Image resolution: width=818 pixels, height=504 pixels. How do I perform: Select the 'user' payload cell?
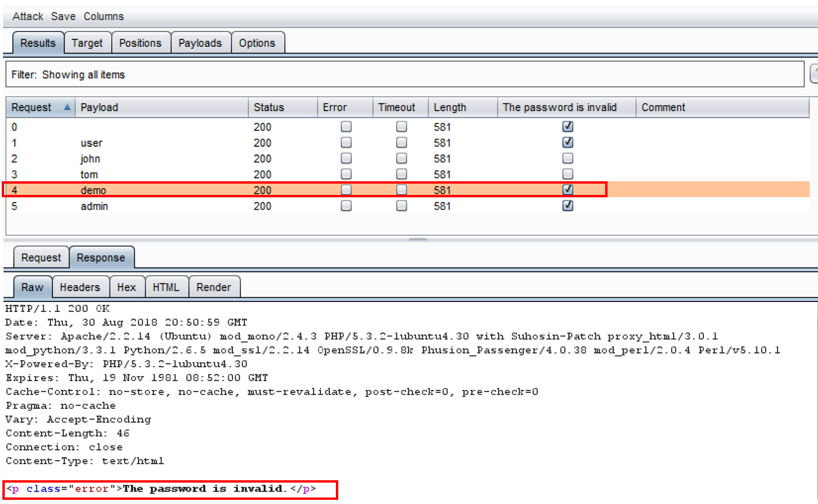point(92,143)
